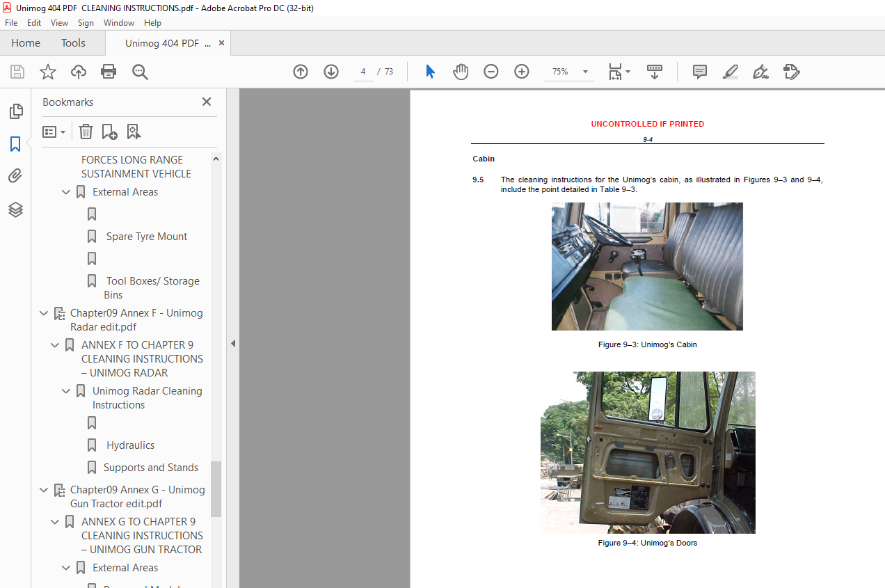885x588 pixels.
Task: Select Supports and Stands bookmark
Action: [x=151, y=468]
